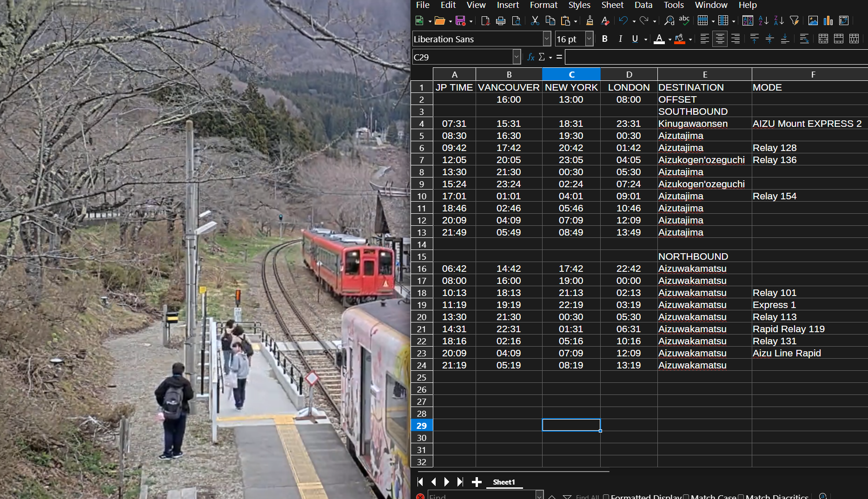Select column E header
868x499 pixels.
(705, 74)
